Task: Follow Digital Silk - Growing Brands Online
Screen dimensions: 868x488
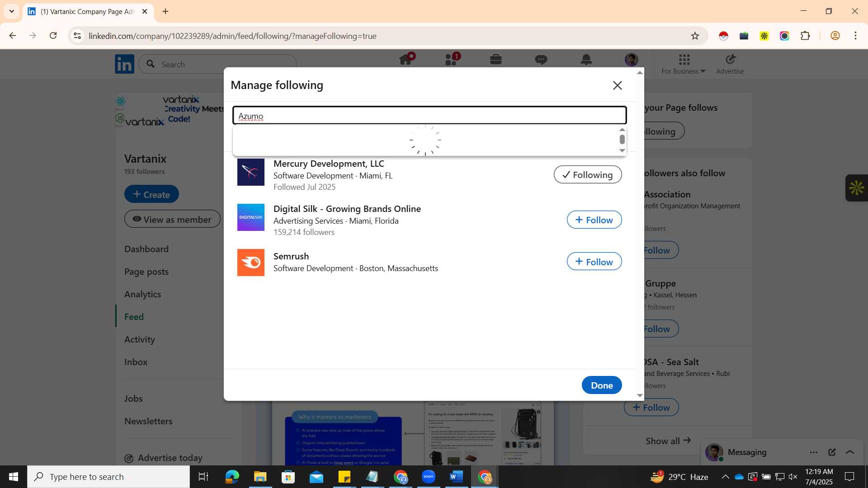Action: pyautogui.click(x=594, y=220)
